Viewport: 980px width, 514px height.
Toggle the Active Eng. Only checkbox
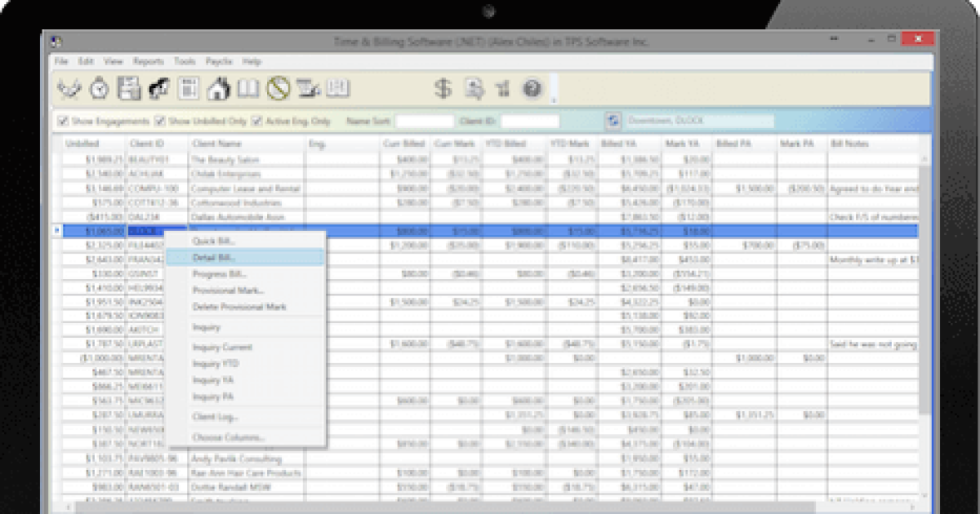[256, 120]
